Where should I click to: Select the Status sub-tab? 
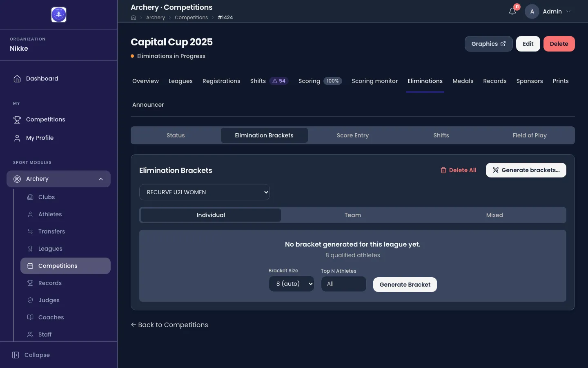click(x=176, y=135)
